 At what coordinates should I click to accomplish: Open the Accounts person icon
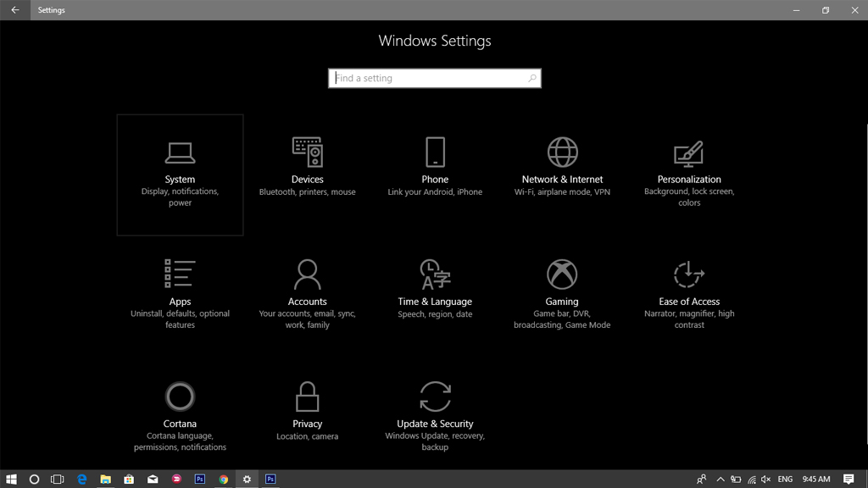(307, 274)
